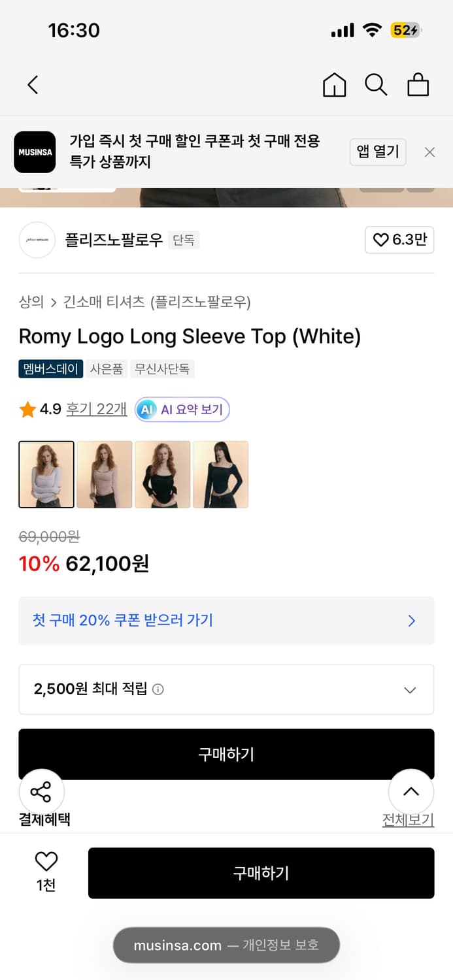
Task: Tap the AI badge on AI 요약 보기
Action: [145, 410]
